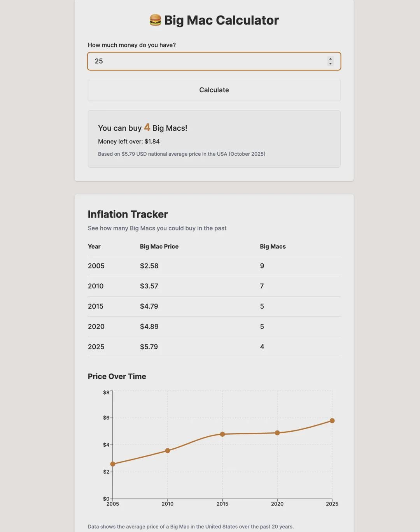Click the Year column header

point(94,246)
